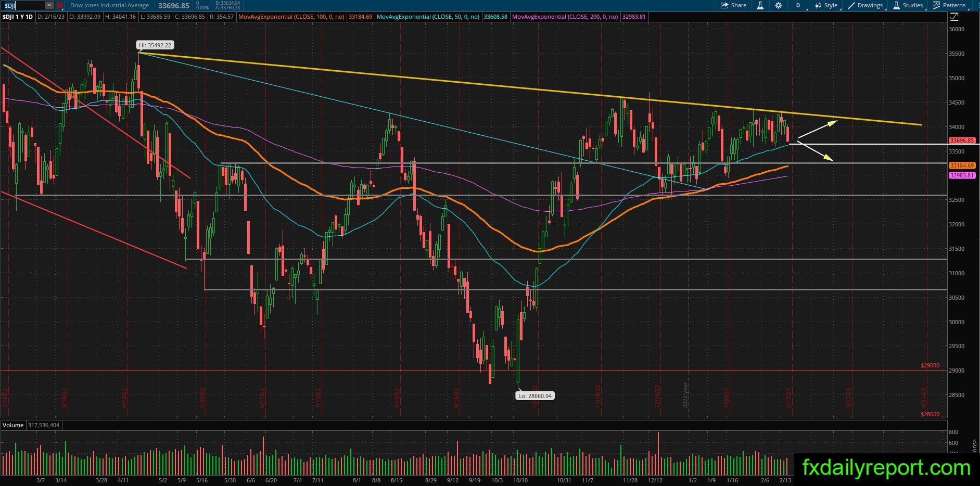Click the 11/28 date on time axis
The height and width of the screenshot is (486, 980).
(x=630, y=480)
